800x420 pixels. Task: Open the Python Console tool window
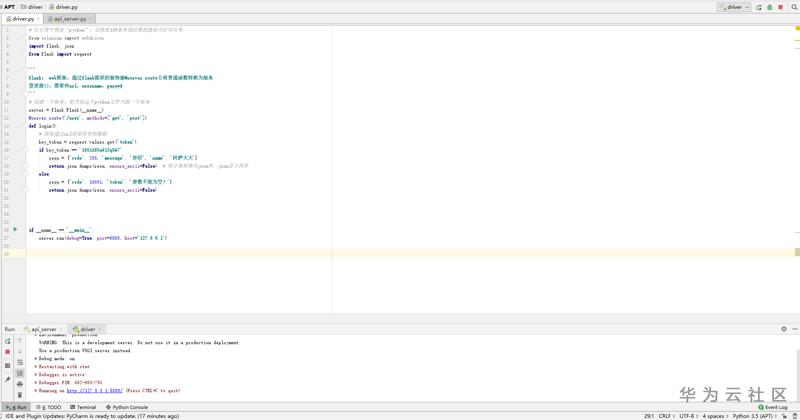127,407
